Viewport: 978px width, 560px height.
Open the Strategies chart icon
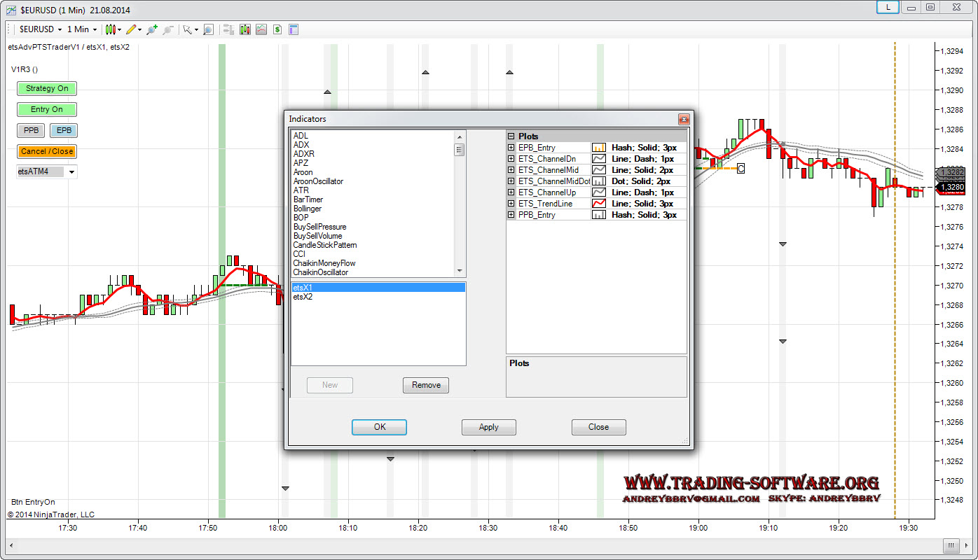[x=261, y=29]
